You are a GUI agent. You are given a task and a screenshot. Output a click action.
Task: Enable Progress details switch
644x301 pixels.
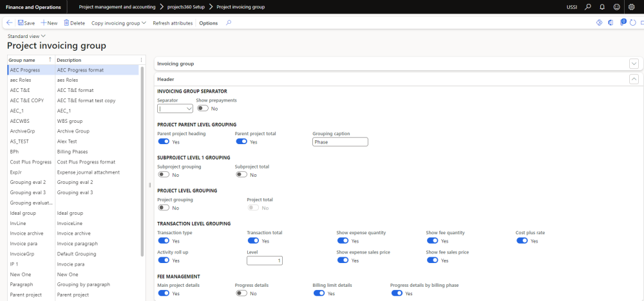click(x=241, y=293)
